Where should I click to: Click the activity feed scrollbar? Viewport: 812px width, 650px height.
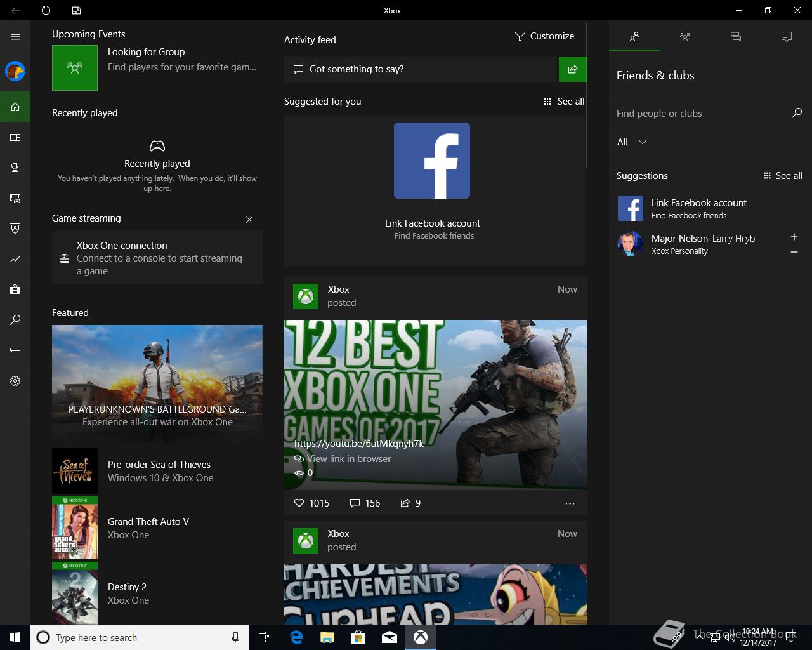[x=587, y=95]
